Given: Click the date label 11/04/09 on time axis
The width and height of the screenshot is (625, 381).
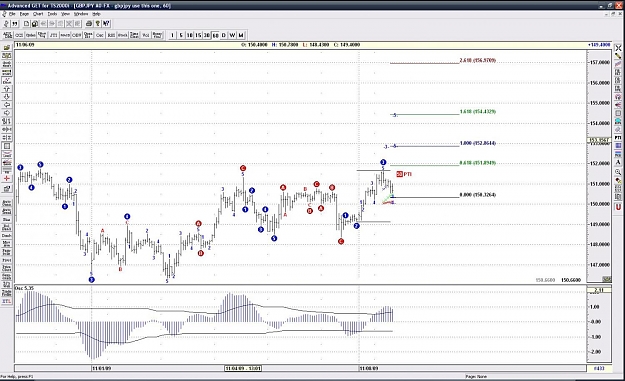Looking at the screenshot, I should 243,368.
